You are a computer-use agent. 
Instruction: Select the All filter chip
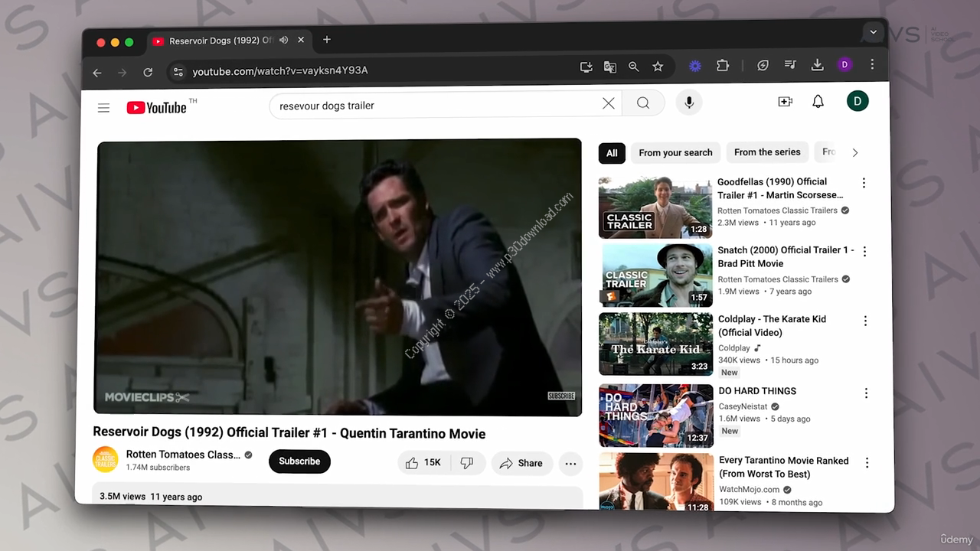(x=612, y=153)
